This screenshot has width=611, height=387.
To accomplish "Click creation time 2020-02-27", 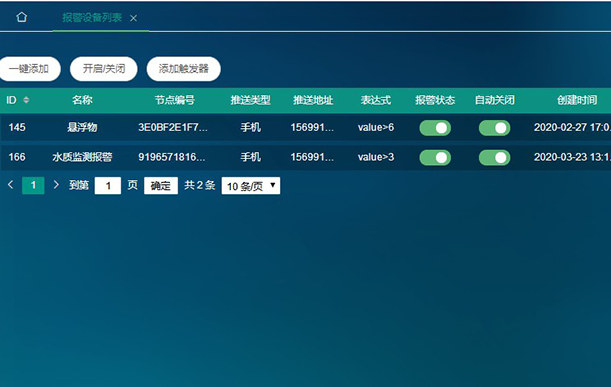I will point(572,127).
